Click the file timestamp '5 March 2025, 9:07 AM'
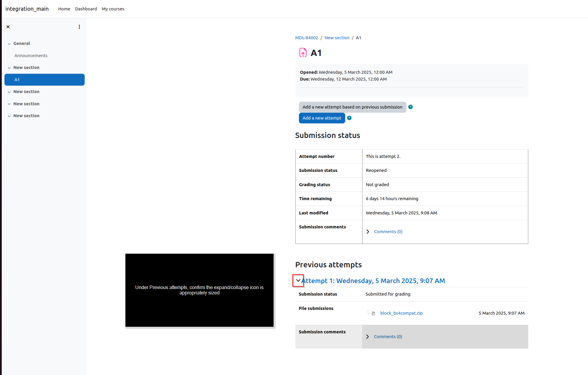588x375 pixels. [502, 313]
